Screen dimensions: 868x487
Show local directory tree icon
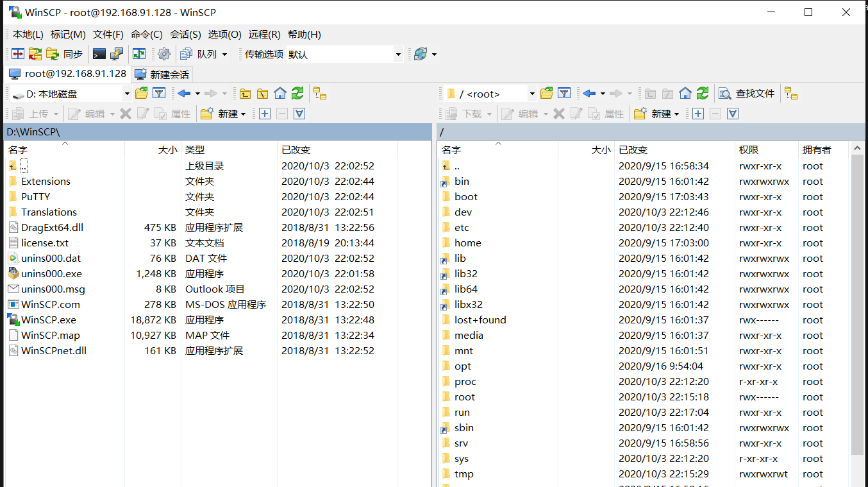click(320, 94)
